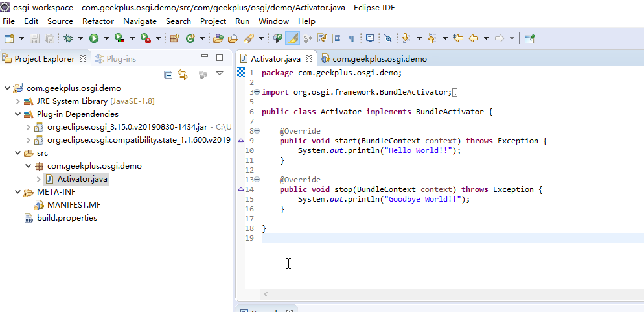This screenshot has height=312, width=644.
Task: Toggle Java editor breadcrumb icon
Action: 278,39
